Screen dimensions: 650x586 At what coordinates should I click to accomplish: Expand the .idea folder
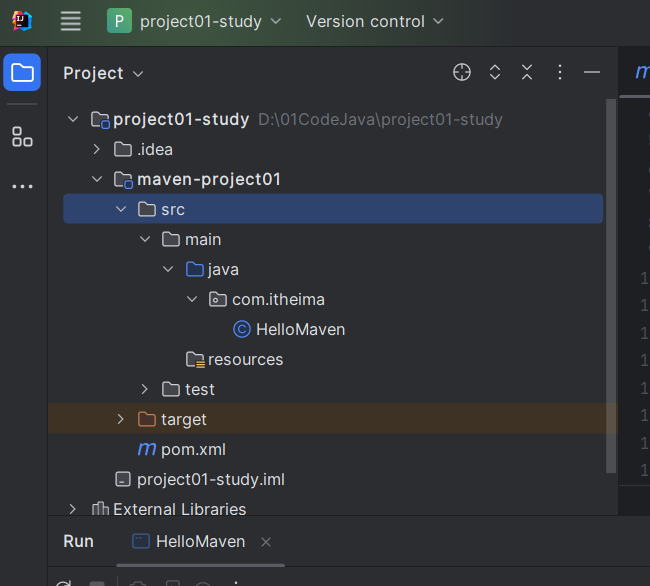[97, 149]
